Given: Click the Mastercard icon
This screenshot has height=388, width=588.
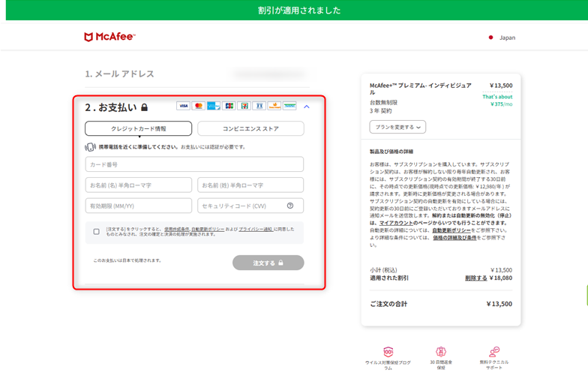Looking at the screenshot, I should pyautogui.click(x=199, y=106).
